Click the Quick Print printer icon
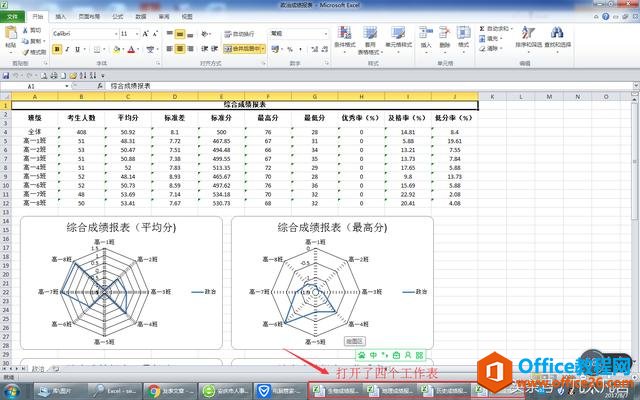Viewport: 640px width, 400px height. click(53, 76)
